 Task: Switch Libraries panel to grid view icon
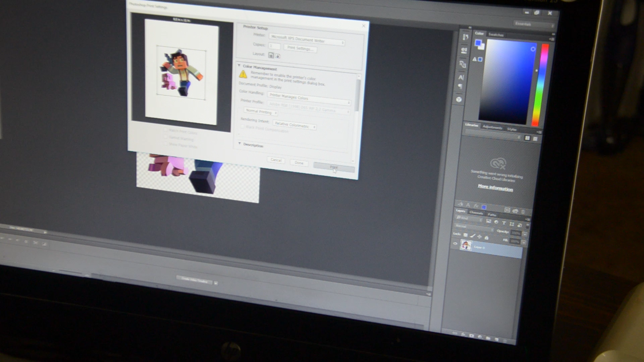527,138
